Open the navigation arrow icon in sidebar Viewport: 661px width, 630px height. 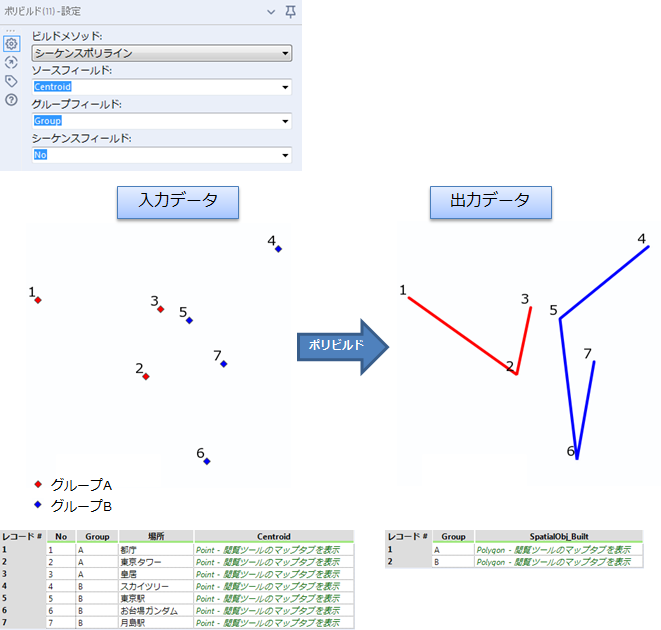(x=11, y=63)
